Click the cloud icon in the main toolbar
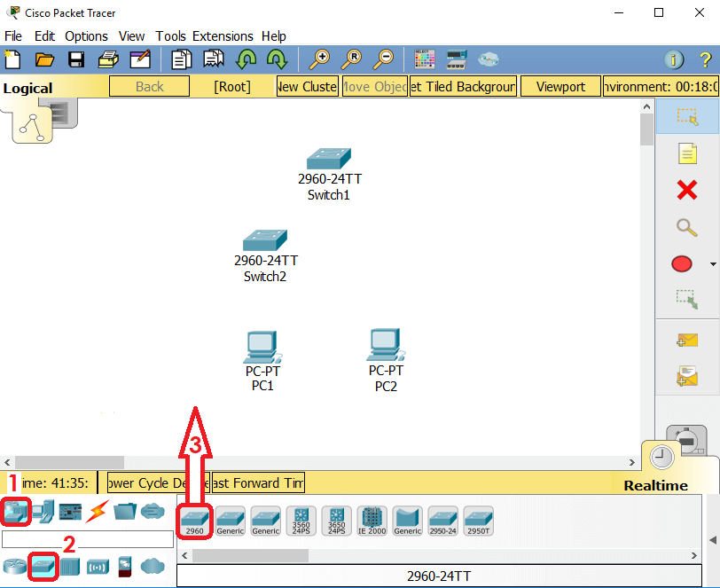Screen dimensions: 720x588 (x=488, y=59)
